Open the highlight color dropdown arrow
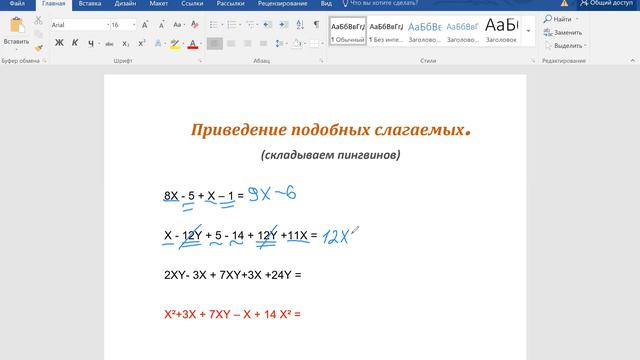 183,43
